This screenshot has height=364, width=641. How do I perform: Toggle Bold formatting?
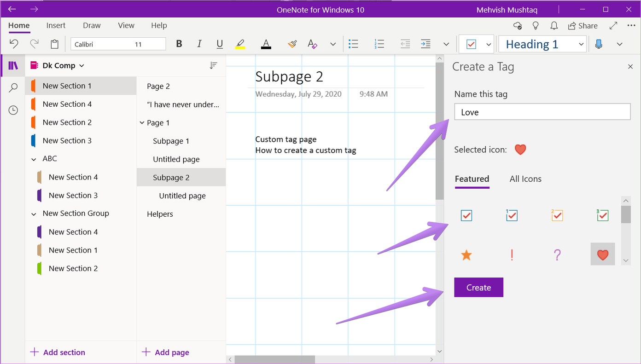tap(179, 44)
